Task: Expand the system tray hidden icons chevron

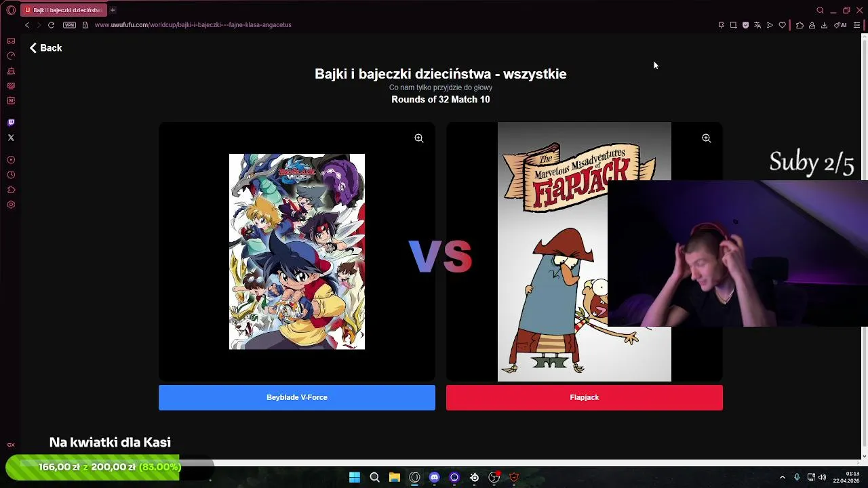Action: [782, 477]
